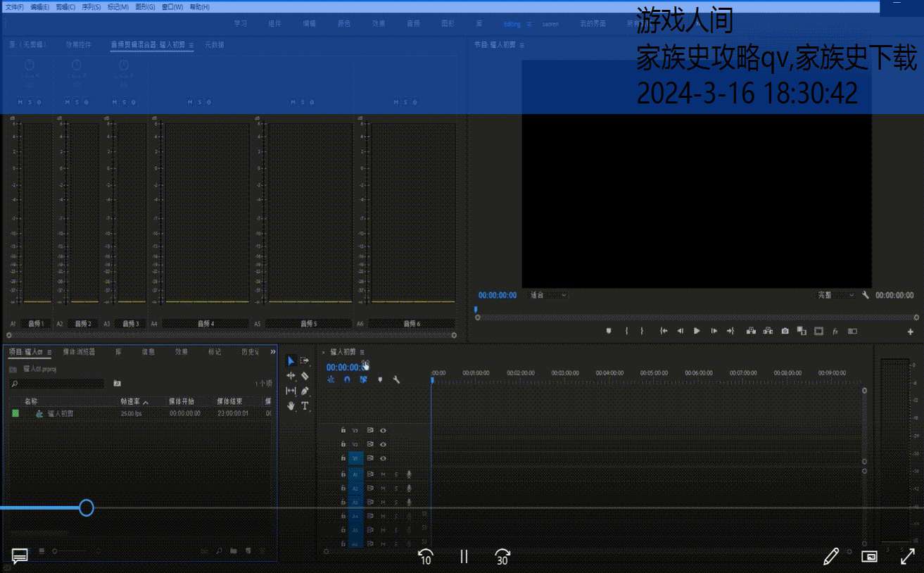Toggle timeline Snap magnet icon
Screen dimensions: 924x573
[x=347, y=379]
